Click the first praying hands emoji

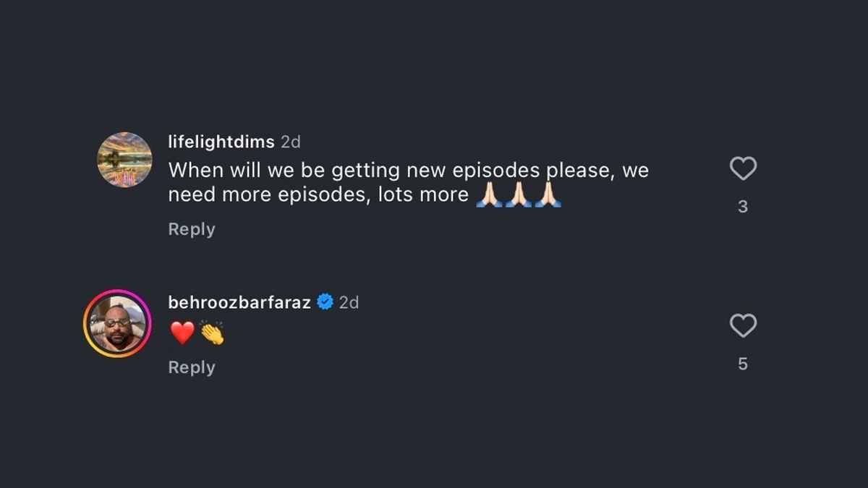click(489, 194)
